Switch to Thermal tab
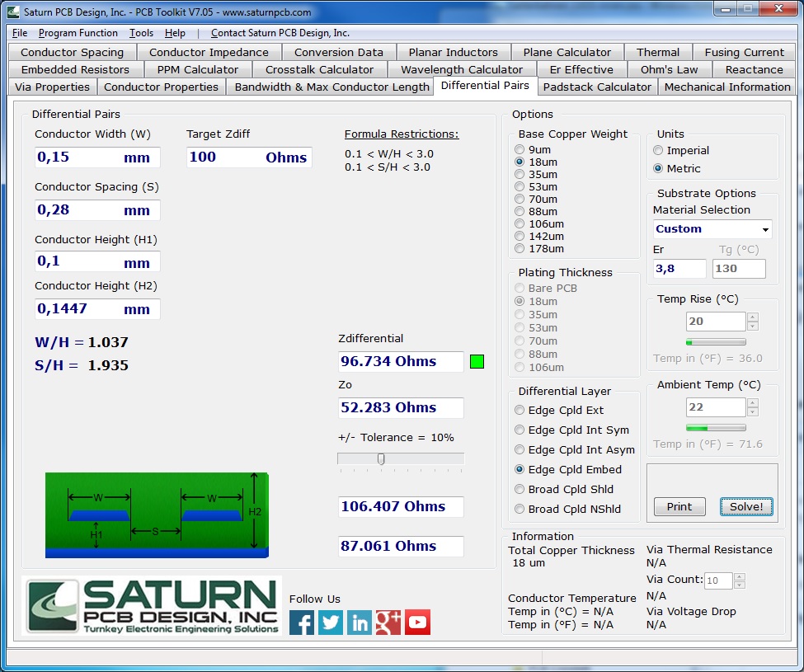Image resolution: width=804 pixels, height=672 pixels. [658, 52]
